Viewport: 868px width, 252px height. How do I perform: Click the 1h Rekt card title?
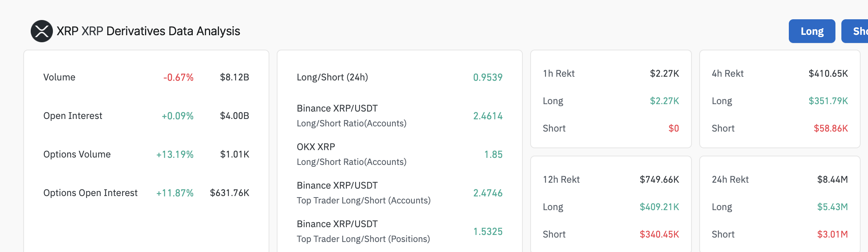559,73
